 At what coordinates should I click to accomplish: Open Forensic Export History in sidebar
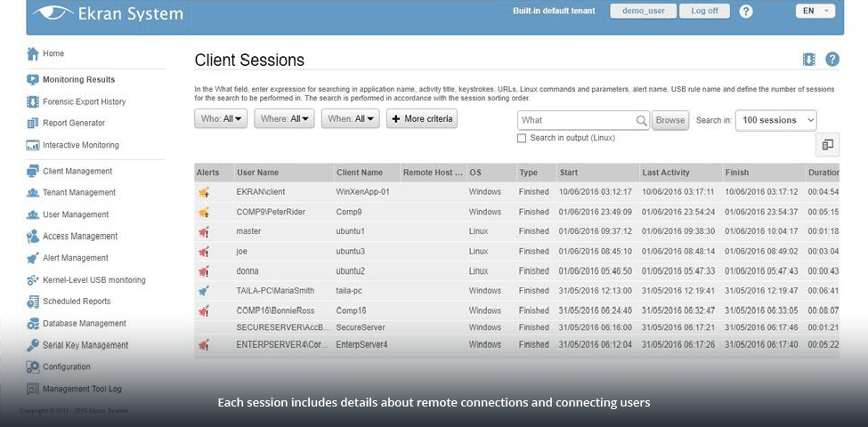pos(84,101)
